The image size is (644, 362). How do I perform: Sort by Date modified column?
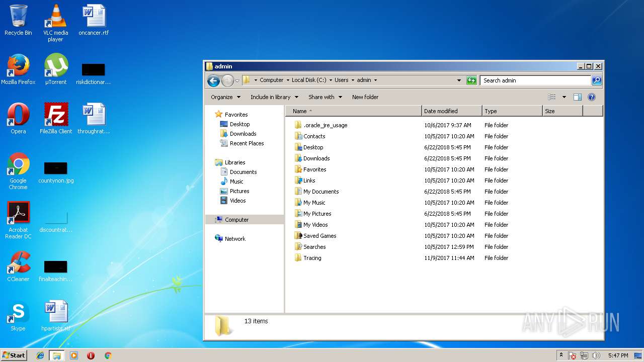coord(452,111)
